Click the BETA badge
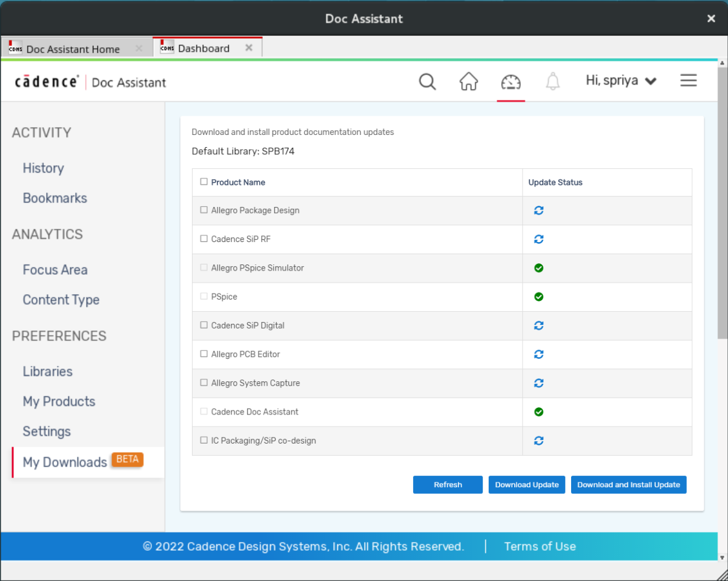728x581 pixels. click(x=127, y=459)
